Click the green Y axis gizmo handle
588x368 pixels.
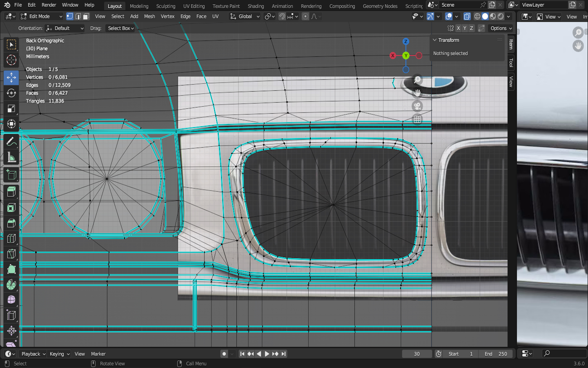[405, 56]
